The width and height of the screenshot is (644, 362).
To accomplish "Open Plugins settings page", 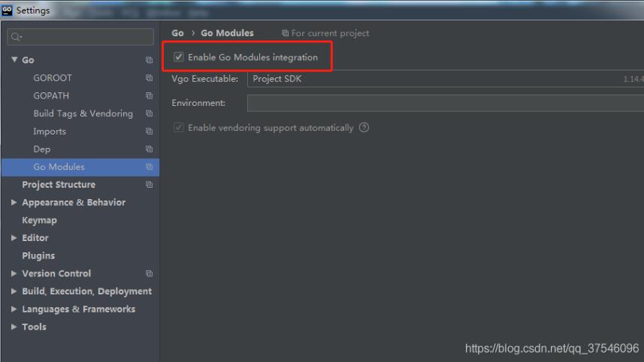I will tap(38, 256).
